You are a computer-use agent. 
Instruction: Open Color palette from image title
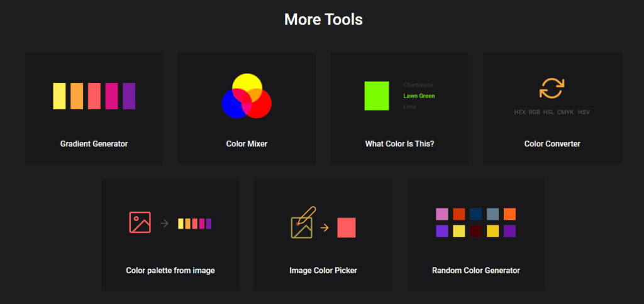click(170, 271)
